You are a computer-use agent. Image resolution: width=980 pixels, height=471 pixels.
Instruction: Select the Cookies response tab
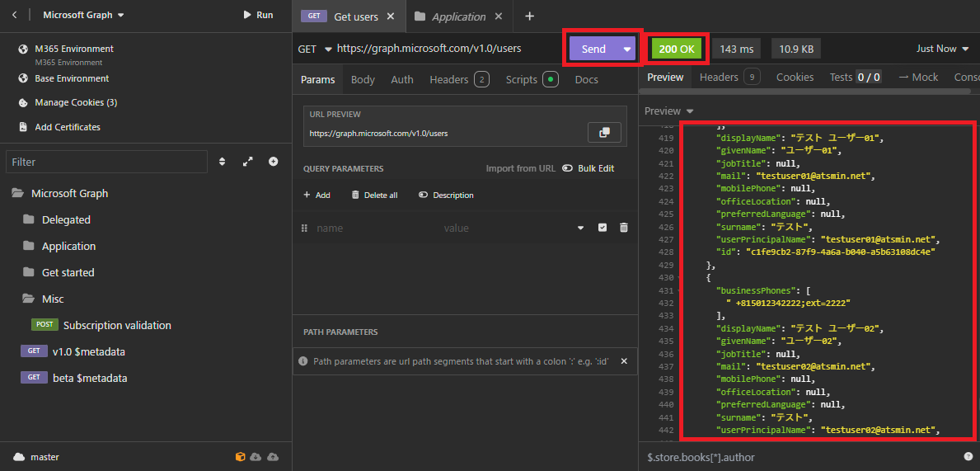pos(795,77)
